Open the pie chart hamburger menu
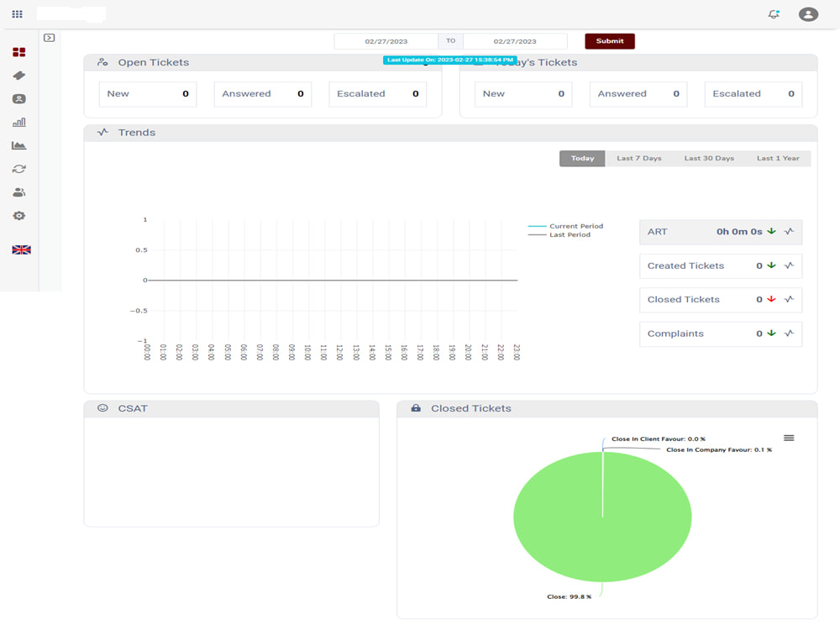 tap(789, 438)
